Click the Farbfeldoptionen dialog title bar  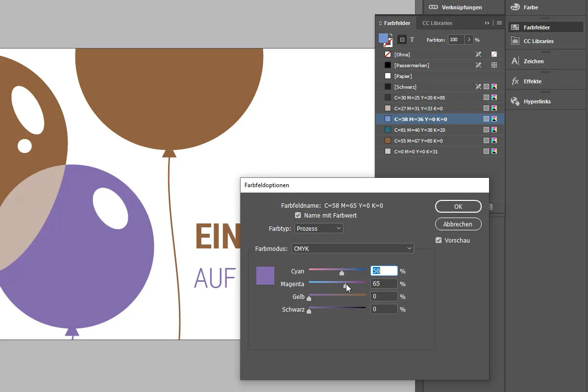[365, 185]
